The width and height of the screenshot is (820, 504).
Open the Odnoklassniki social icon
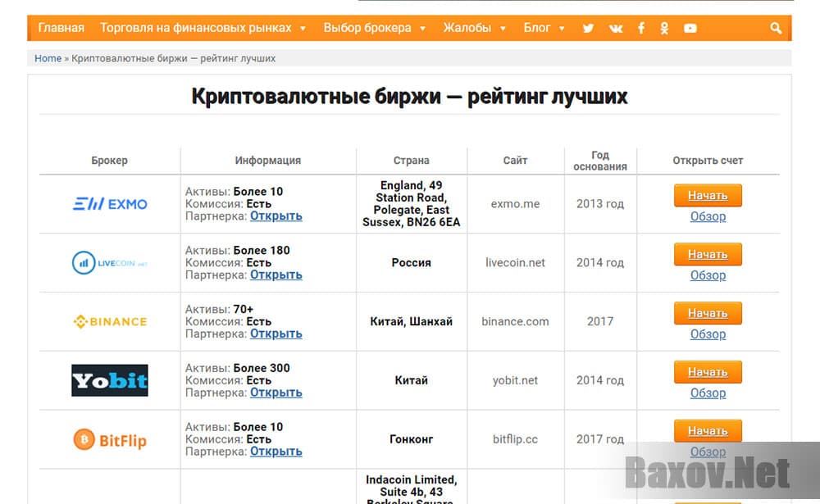tap(664, 28)
